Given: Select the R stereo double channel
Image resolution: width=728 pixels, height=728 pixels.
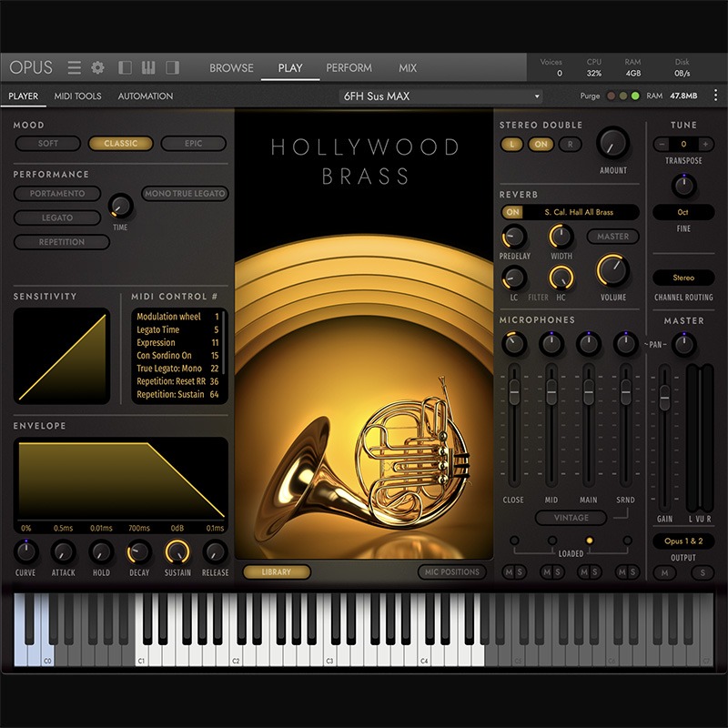Looking at the screenshot, I should (x=571, y=145).
